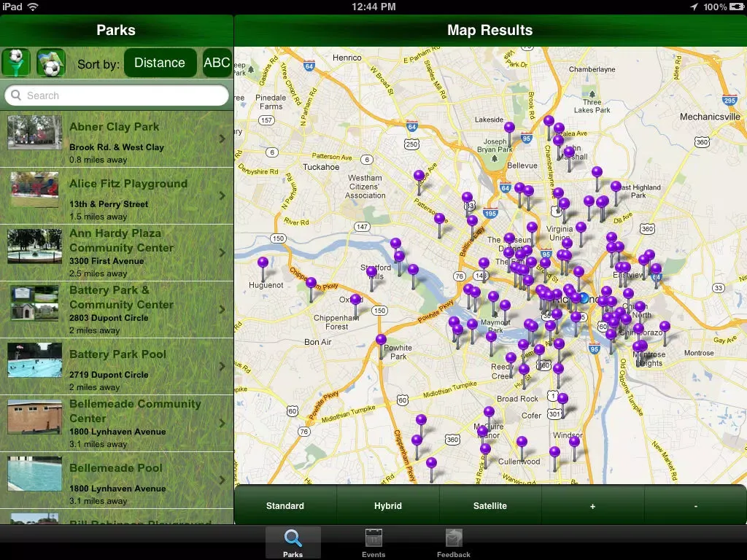Sort parks by Distance
The image size is (747, 560).
click(160, 63)
